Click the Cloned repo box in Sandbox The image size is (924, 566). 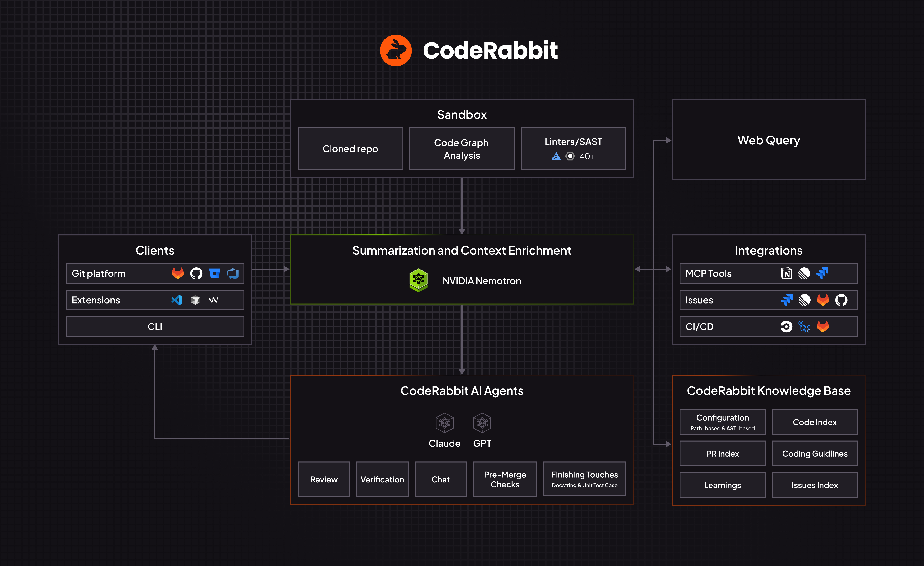(350, 149)
